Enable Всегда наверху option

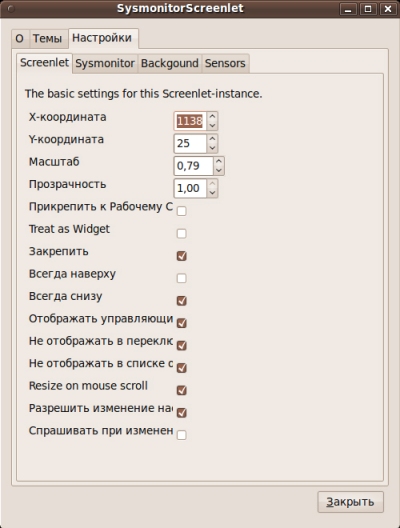pyautogui.click(x=181, y=278)
